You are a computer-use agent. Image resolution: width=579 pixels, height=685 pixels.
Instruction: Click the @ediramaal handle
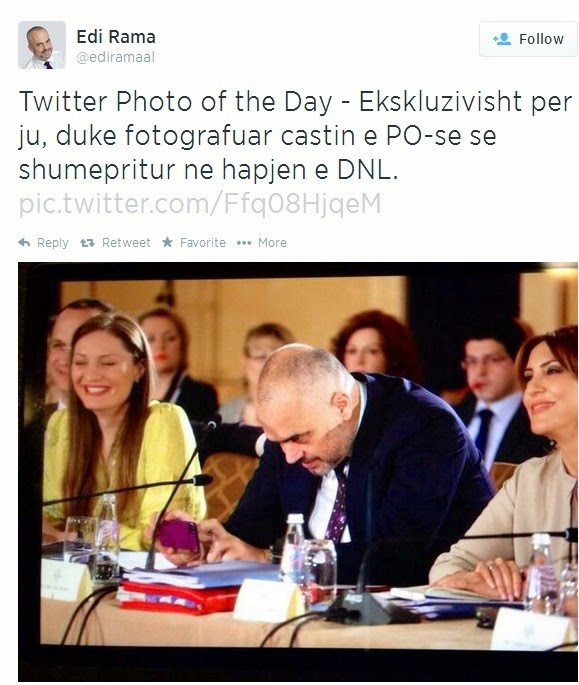(115, 57)
